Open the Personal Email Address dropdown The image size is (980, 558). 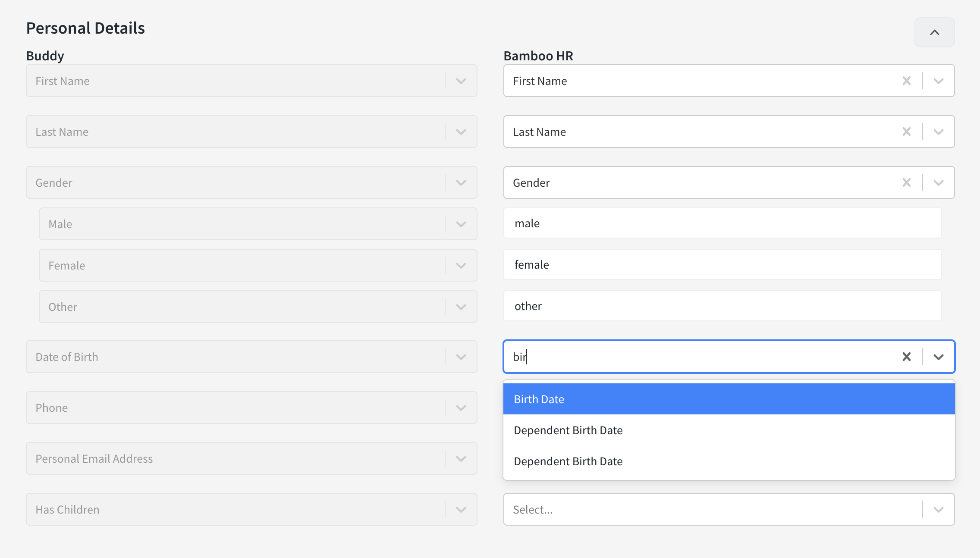460,458
